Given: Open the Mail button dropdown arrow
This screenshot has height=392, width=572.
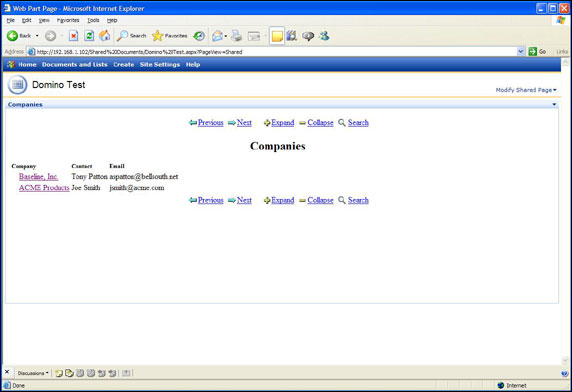Looking at the screenshot, I should [x=226, y=36].
